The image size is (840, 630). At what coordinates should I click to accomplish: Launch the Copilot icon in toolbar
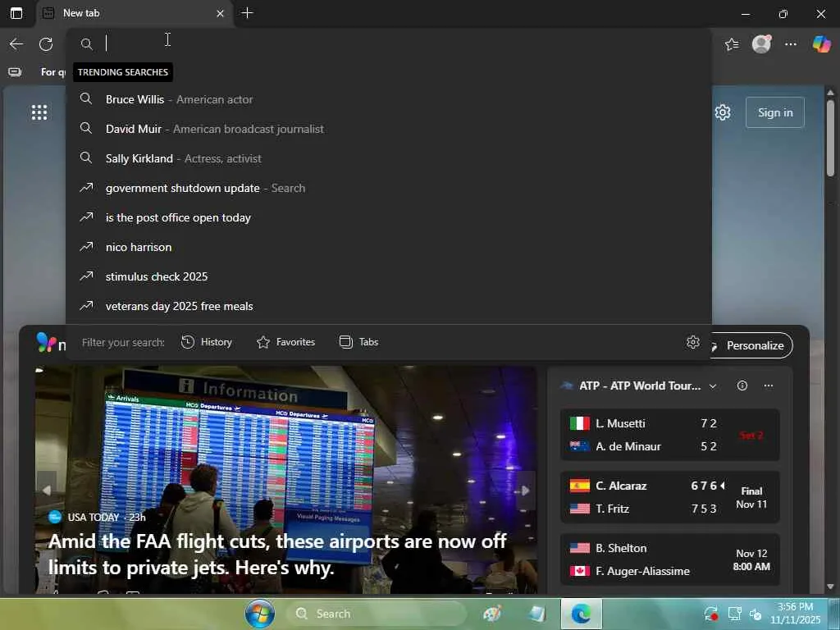[x=821, y=43]
